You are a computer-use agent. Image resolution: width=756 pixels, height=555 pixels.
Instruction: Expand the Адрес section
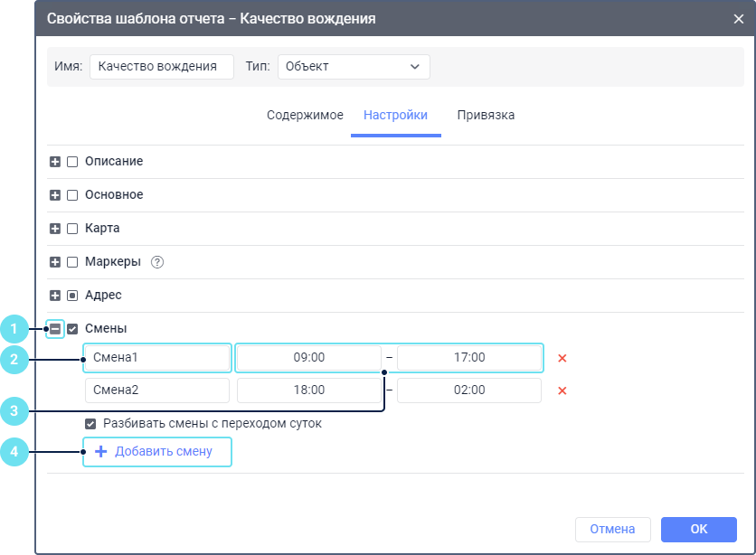click(x=55, y=296)
